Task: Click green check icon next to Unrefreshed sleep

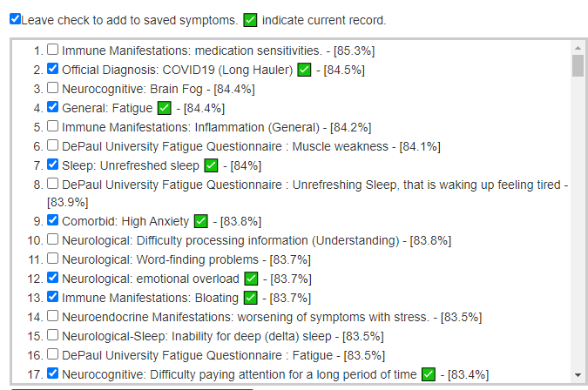Action: (211, 165)
